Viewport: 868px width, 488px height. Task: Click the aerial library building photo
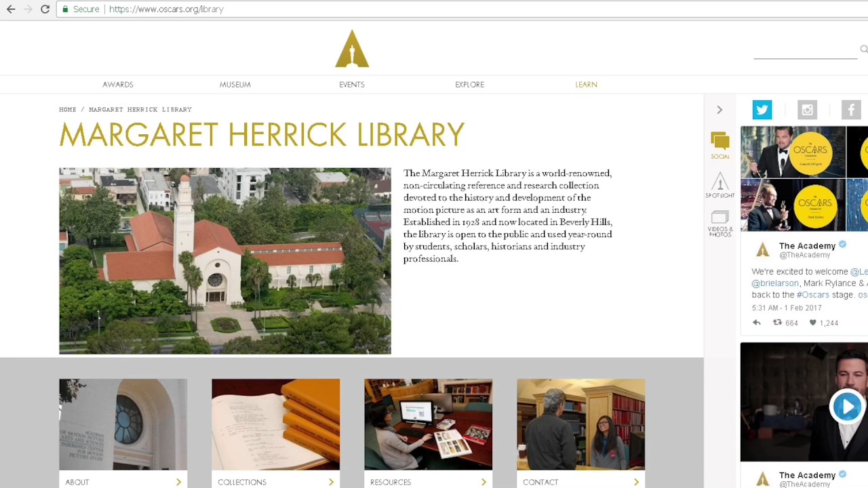point(225,261)
